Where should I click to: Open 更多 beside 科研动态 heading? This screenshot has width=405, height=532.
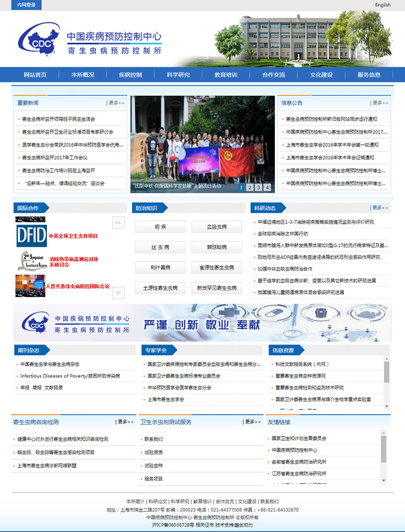(x=380, y=208)
